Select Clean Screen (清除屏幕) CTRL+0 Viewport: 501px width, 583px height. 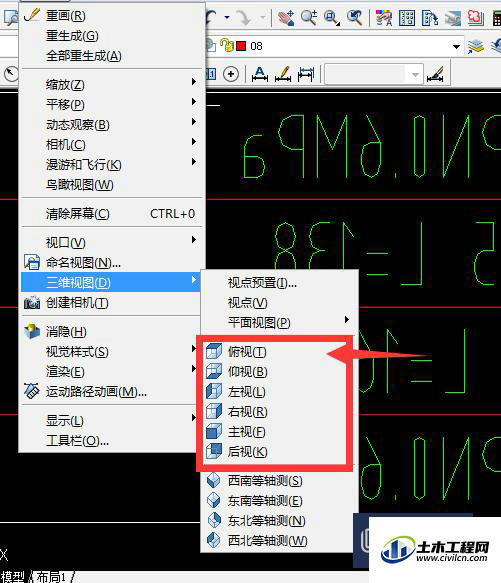pyautogui.click(x=112, y=214)
